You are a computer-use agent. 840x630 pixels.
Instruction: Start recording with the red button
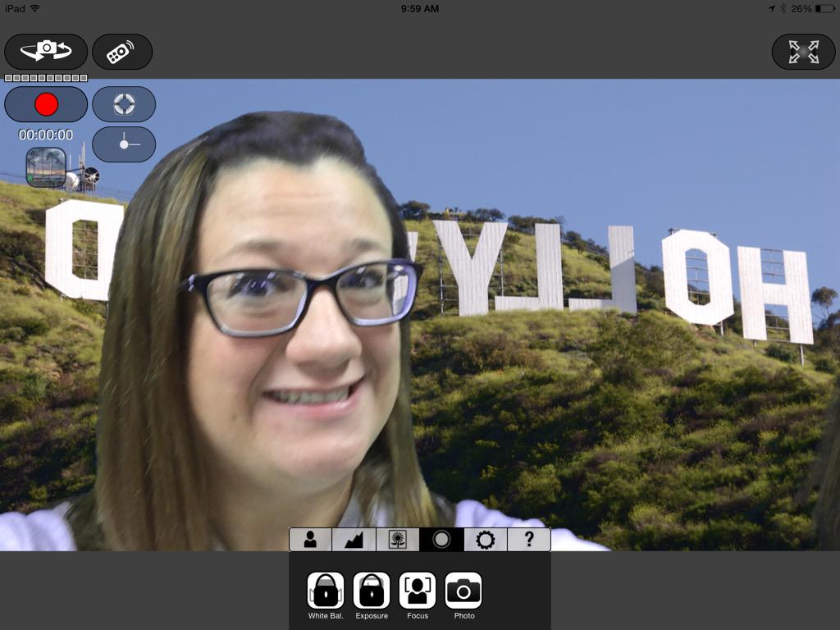(46, 104)
